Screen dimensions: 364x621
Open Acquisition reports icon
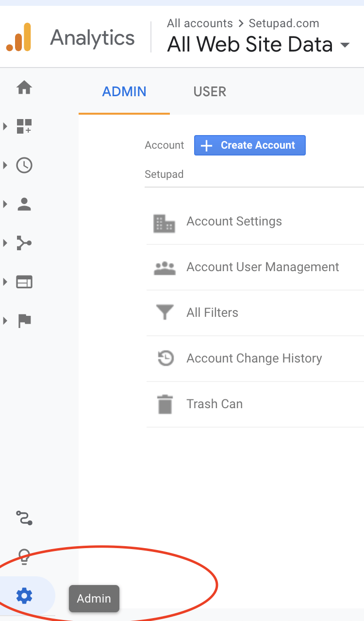point(24,243)
